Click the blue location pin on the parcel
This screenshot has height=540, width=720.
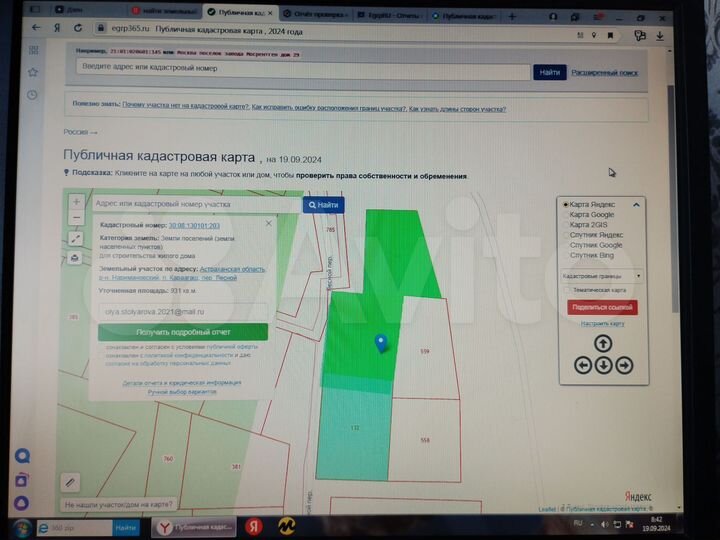click(x=381, y=343)
